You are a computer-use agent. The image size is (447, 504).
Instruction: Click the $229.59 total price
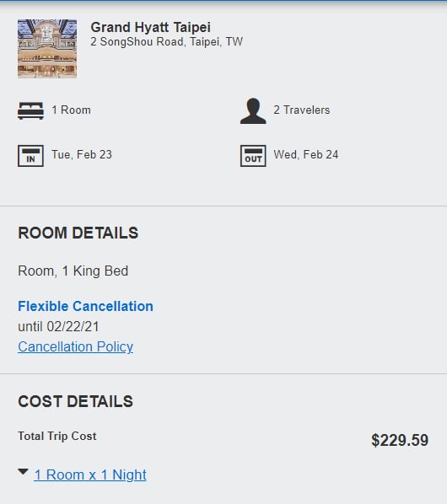click(x=400, y=440)
